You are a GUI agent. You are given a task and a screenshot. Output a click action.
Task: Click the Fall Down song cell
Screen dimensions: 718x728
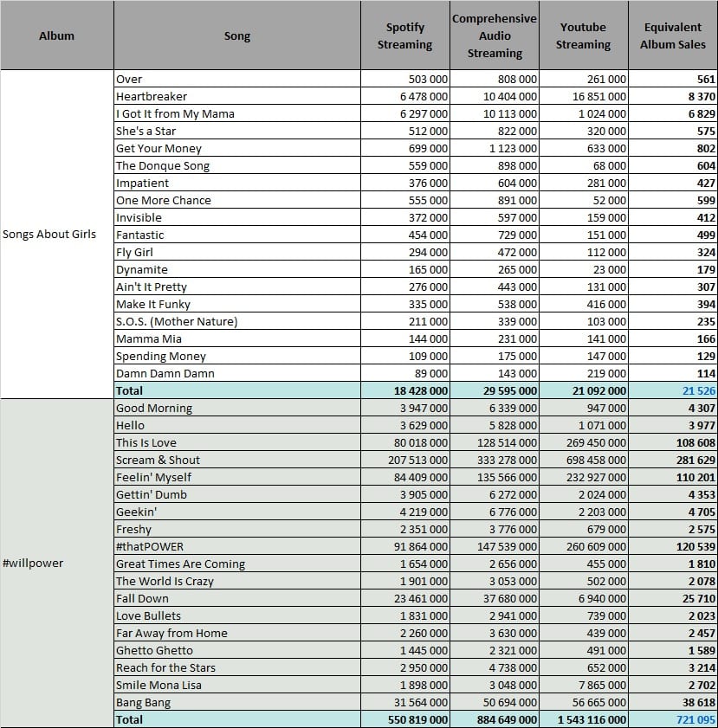(236, 598)
